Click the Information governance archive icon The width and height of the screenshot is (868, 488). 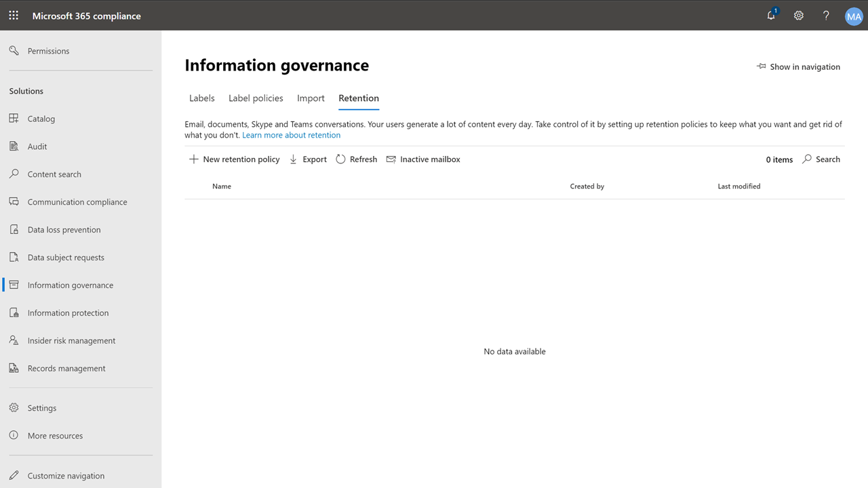pyautogui.click(x=14, y=285)
